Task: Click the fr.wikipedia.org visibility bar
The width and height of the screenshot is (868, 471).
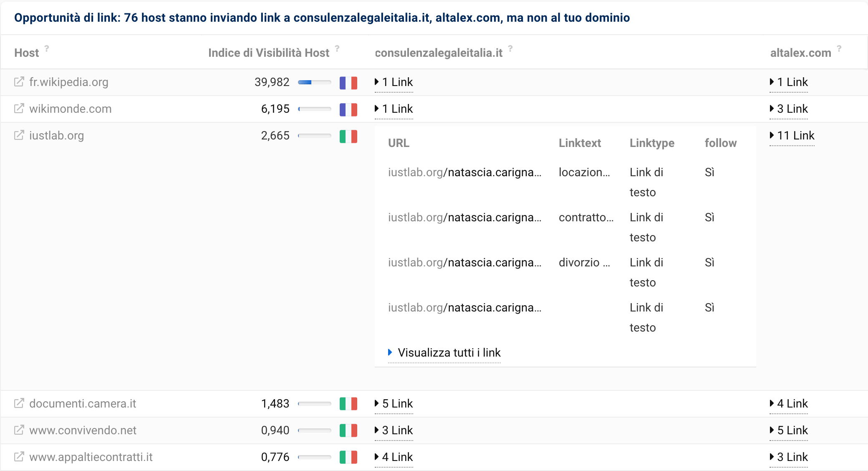Action: 315,82
